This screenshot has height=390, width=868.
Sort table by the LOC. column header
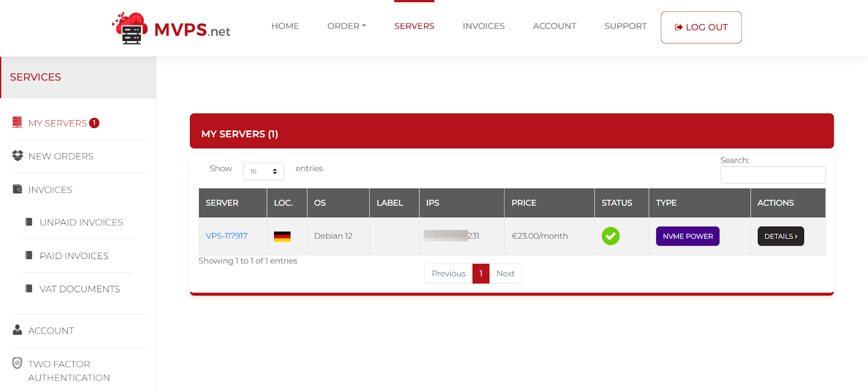click(287, 203)
